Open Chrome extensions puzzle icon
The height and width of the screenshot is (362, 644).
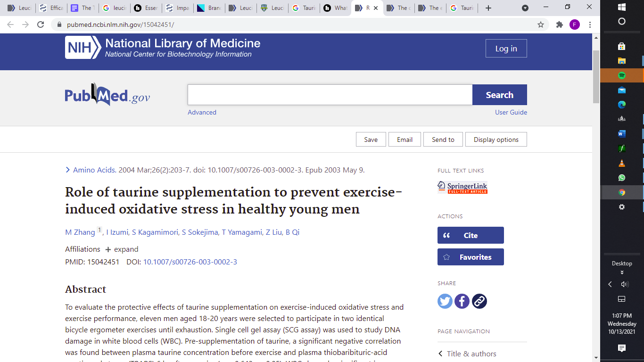click(560, 25)
